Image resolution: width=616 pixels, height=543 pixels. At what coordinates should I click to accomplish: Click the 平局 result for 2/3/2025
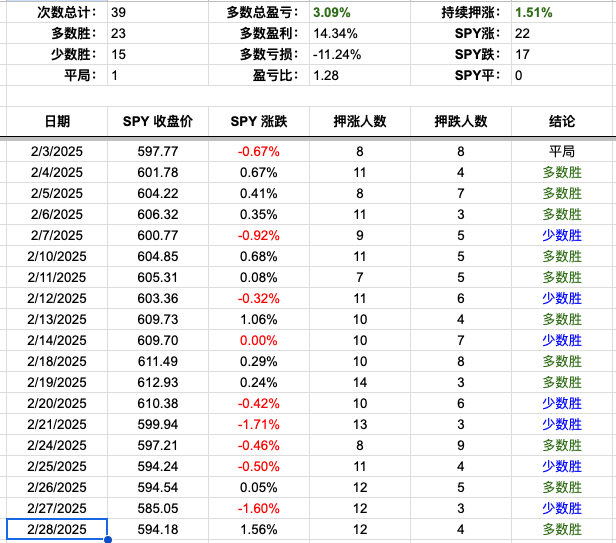point(562,151)
